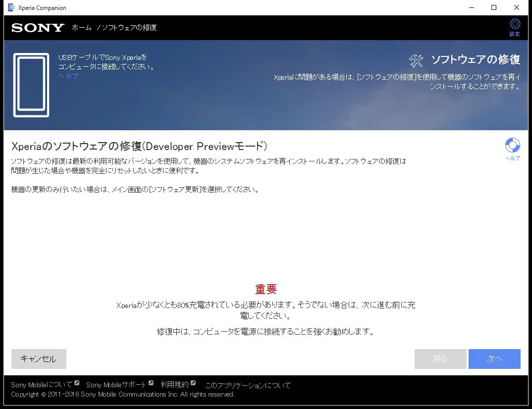Screen dimensions: 532x409
Task: Click the white ソフトウェアの修復 banner title
Action: point(476,60)
